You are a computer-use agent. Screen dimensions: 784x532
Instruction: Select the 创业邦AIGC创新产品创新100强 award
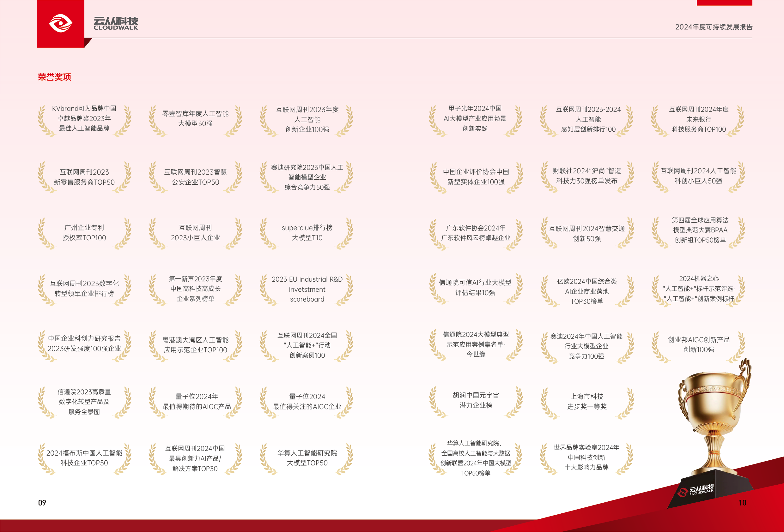tap(698, 344)
